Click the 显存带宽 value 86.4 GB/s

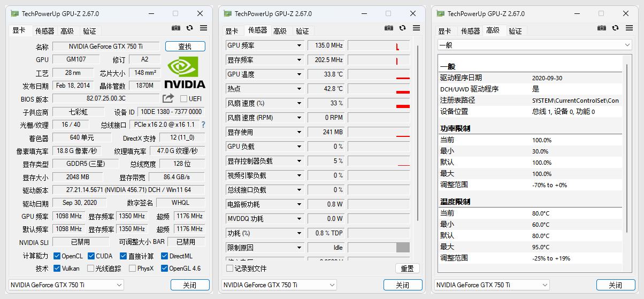(x=177, y=177)
